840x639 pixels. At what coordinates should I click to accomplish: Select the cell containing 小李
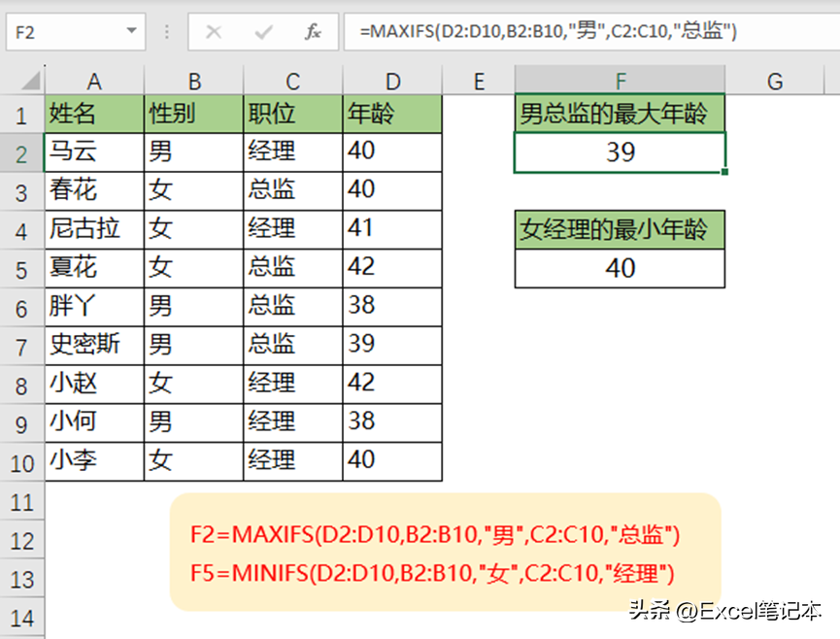pyautogui.click(x=94, y=461)
